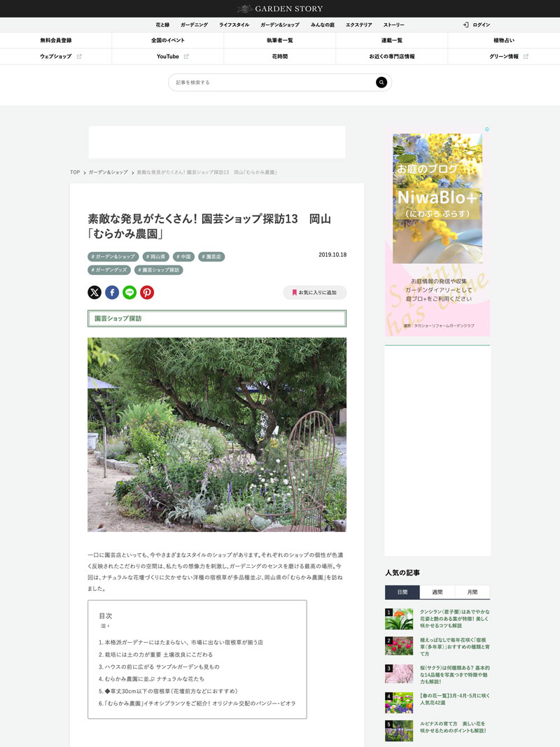Switch popular articles to 週間 tab
560x747 pixels.
click(x=437, y=592)
